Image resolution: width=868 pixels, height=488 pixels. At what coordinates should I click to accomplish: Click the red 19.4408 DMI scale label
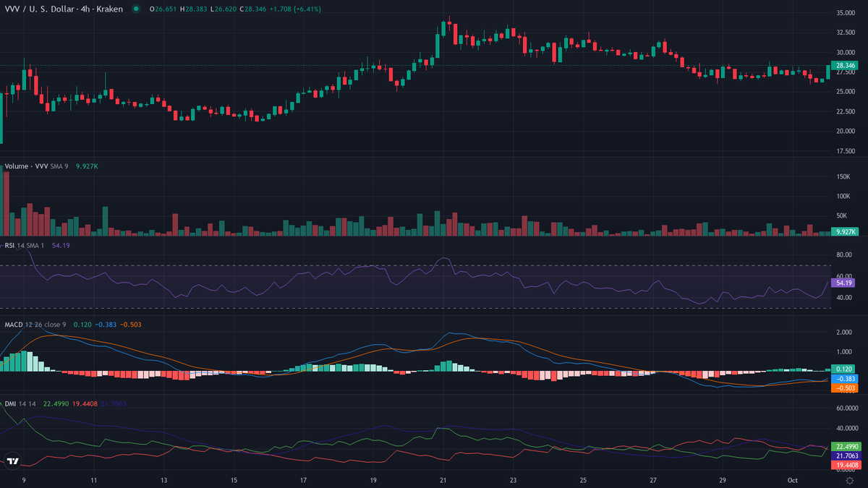point(845,466)
